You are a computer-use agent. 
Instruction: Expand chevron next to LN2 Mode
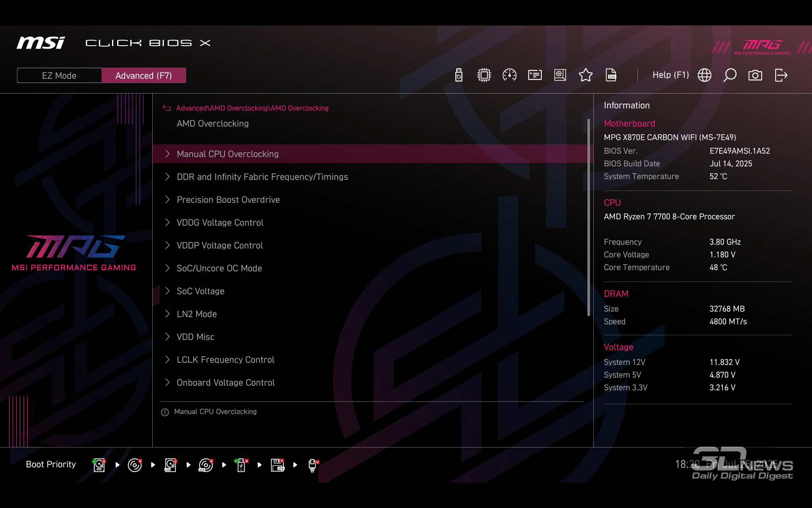point(167,314)
